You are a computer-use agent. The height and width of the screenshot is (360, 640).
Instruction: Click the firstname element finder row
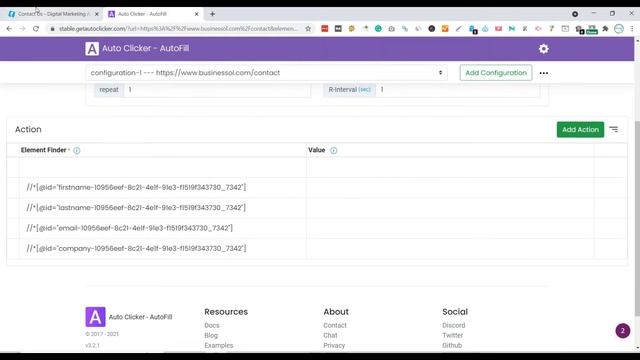[162, 187]
